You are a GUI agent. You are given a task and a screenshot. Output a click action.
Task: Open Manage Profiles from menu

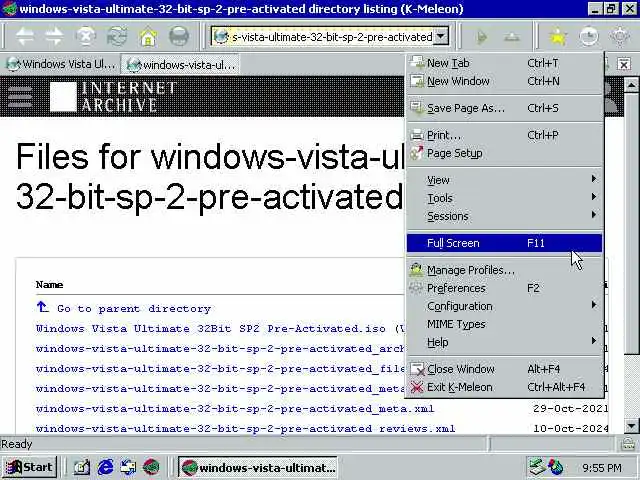pyautogui.click(x=504, y=270)
